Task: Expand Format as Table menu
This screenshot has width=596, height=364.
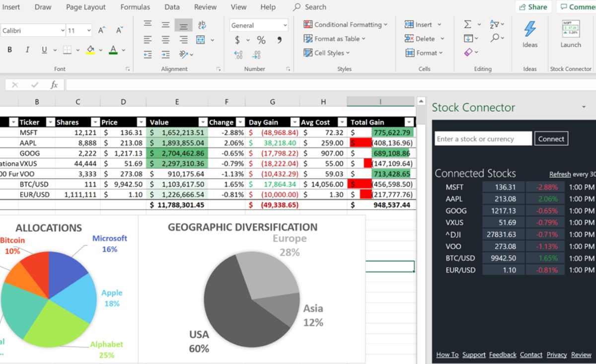Action: point(335,38)
